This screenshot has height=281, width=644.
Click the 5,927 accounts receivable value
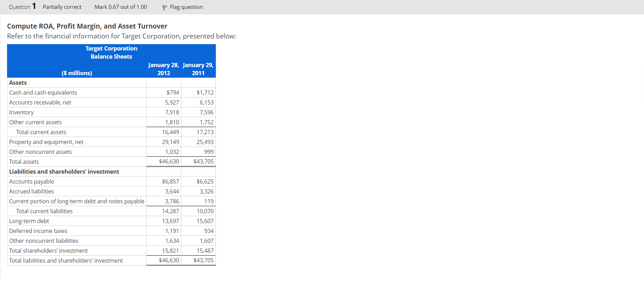(172, 102)
